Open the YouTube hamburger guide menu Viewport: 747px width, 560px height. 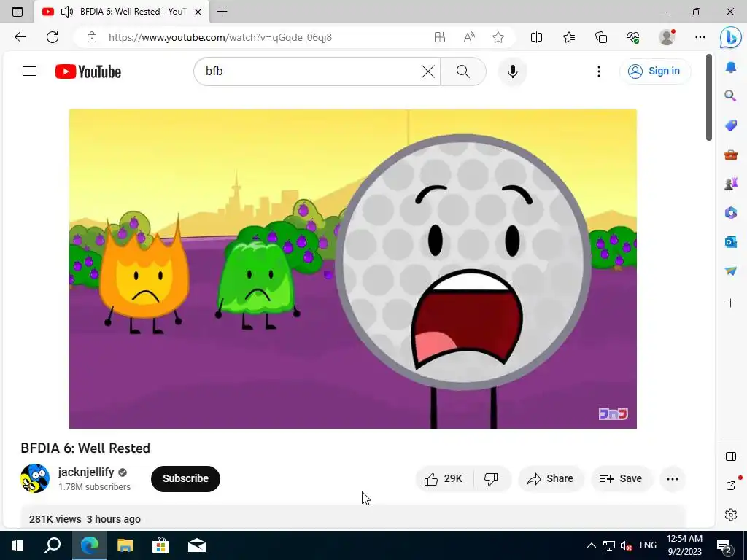[x=29, y=71]
